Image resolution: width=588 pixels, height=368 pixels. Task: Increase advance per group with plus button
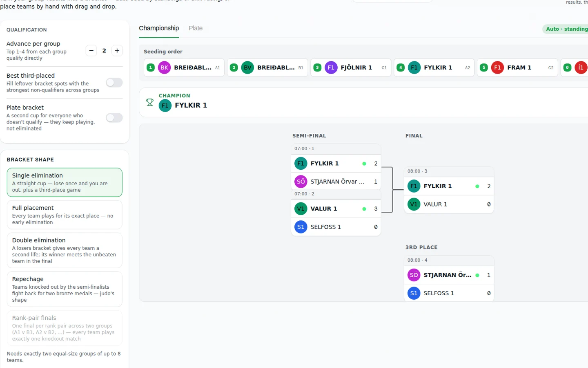117,51
